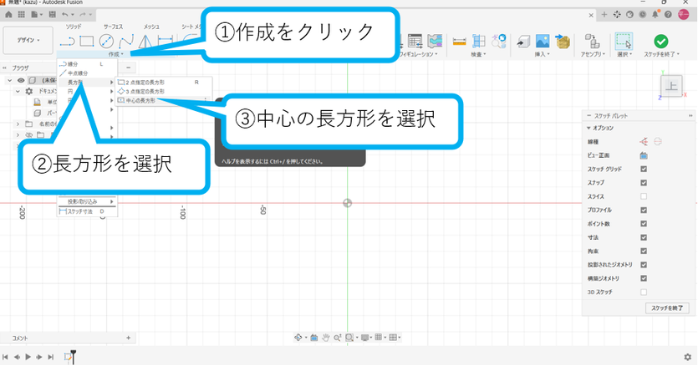The height and width of the screenshot is (365, 698).
Task: Open the 作成 dropdown under sketch tools
Action: pyautogui.click(x=116, y=54)
